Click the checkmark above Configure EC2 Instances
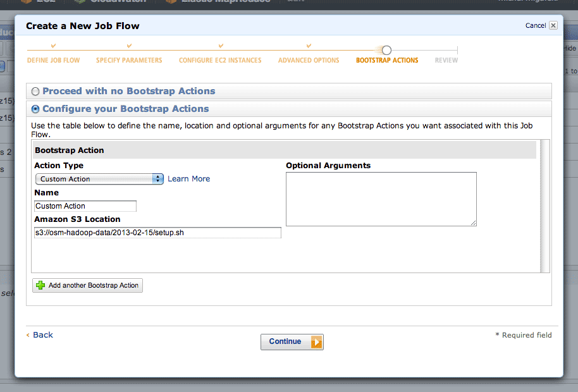Screen dimensions: 578x392 221,46
